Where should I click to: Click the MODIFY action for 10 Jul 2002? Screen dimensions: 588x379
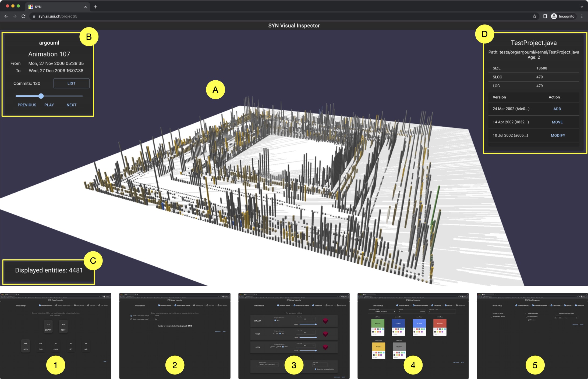[x=558, y=135]
